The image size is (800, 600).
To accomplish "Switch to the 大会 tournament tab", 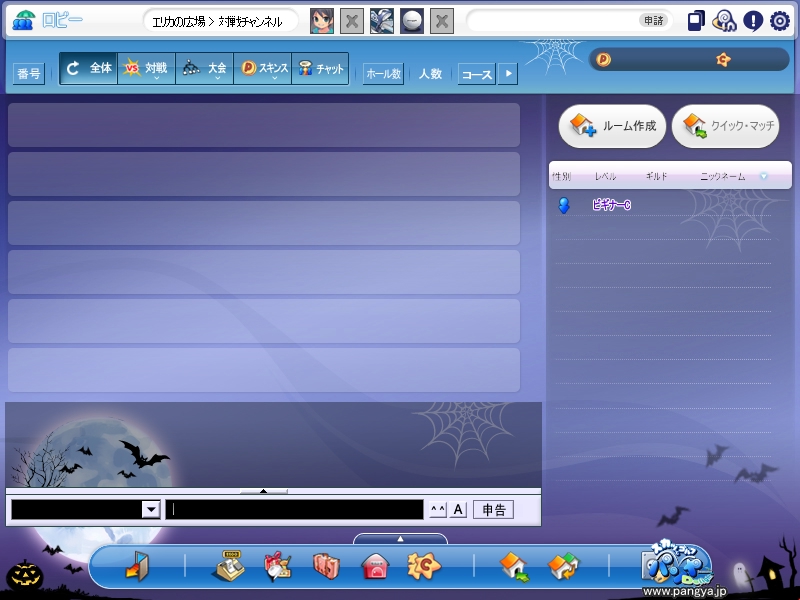I will 205,68.
